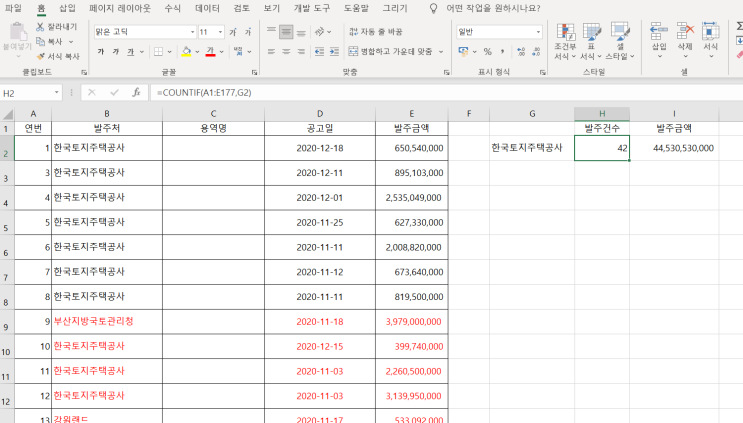Decrease font size button
The image size is (743, 423).
pos(248,32)
